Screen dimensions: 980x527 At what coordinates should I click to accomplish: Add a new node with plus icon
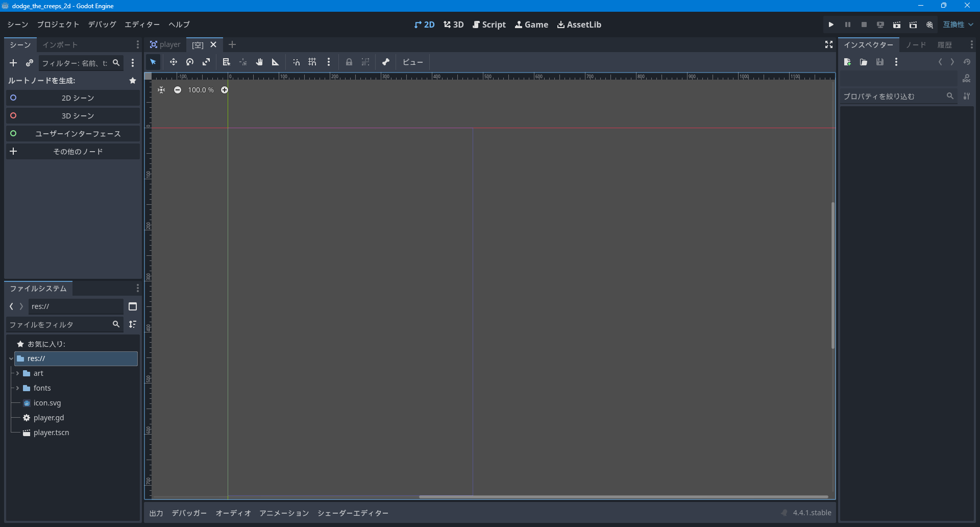click(13, 63)
